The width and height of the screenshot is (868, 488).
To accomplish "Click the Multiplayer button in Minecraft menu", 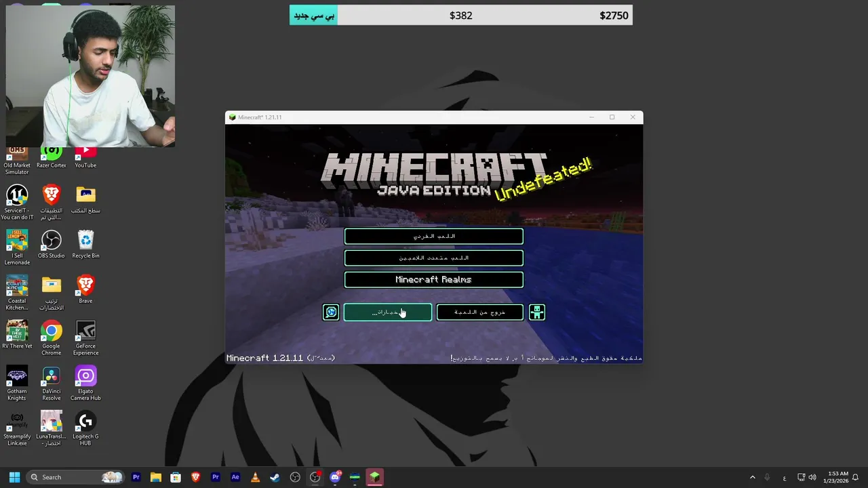I will [433, 258].
